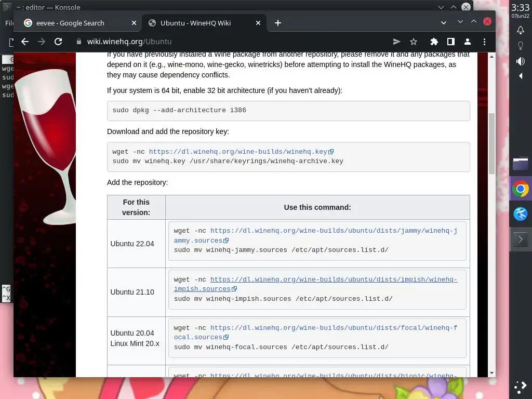This screenshot has width=532, height=399.
Task: Open the volume control in panel
Action: 521,61
